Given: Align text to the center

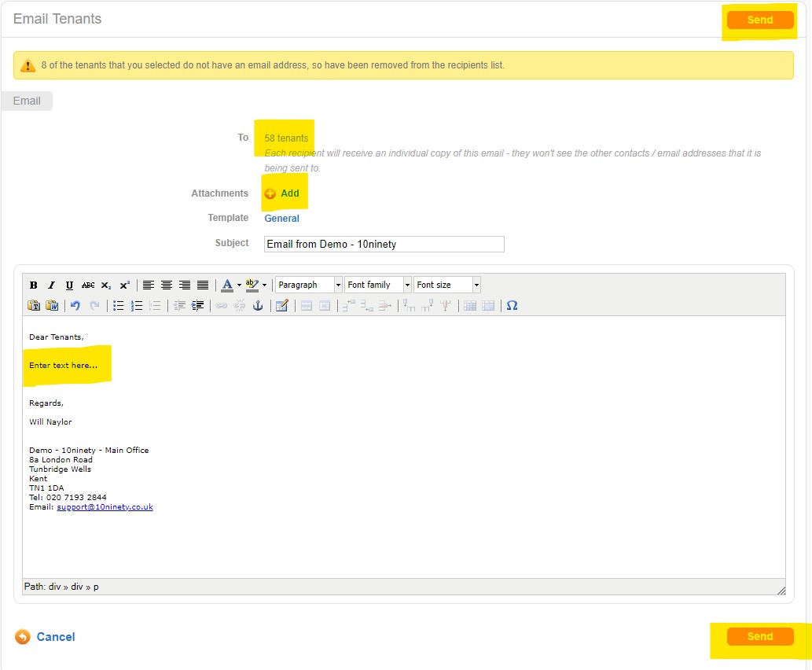Looking at the screenshot, I should coord(167,285).
